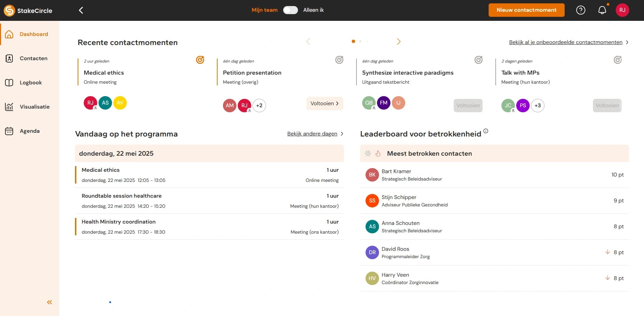Image resolution: width=644 pixels, height=316 pixels.
Task: Go to next recent contactmomenten page
Action: (399, 42)
